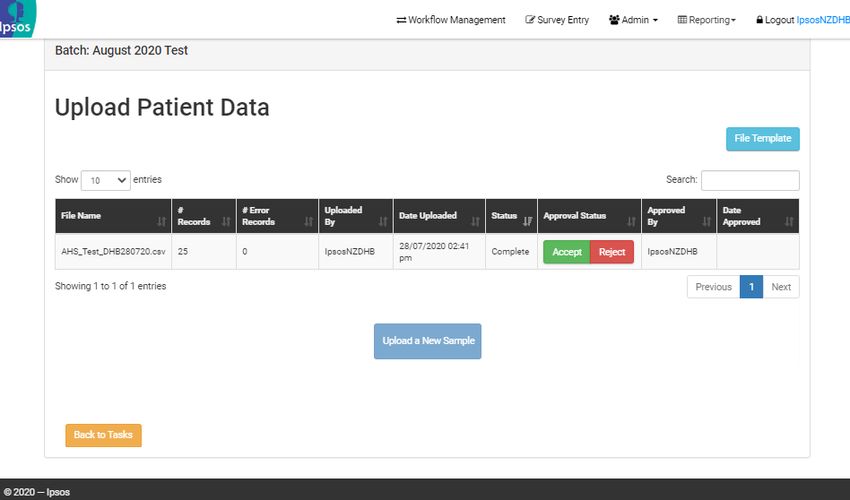Sort by Date Approved column arrows
Viewport: 850px width, 500px height.
789,221
